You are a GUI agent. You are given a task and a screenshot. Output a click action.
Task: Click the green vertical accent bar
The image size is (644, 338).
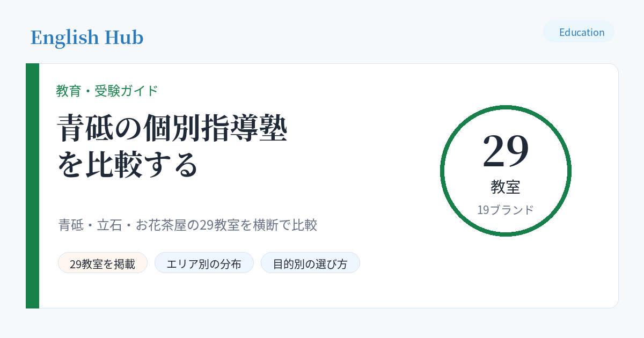click(x=32, y=186)
